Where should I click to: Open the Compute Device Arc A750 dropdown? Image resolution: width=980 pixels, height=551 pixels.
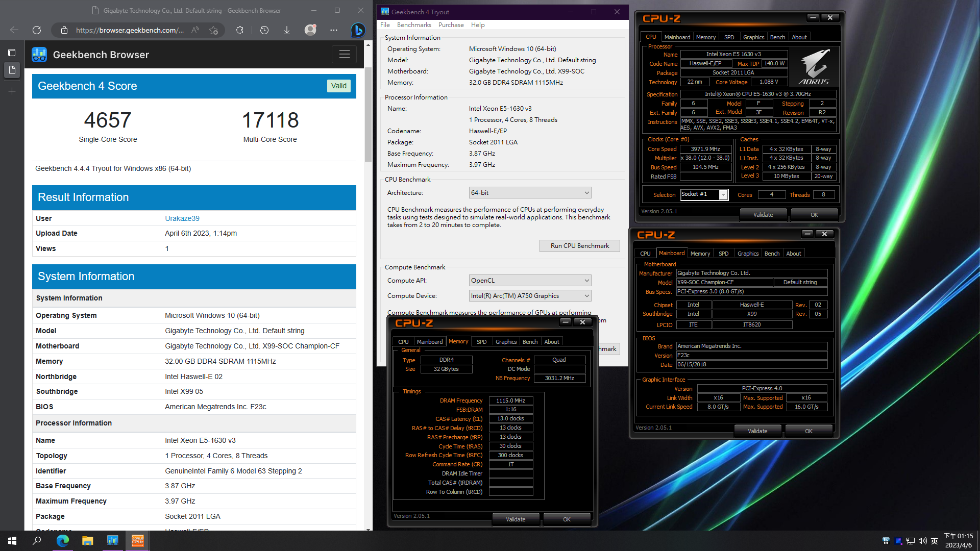(530, 295)
